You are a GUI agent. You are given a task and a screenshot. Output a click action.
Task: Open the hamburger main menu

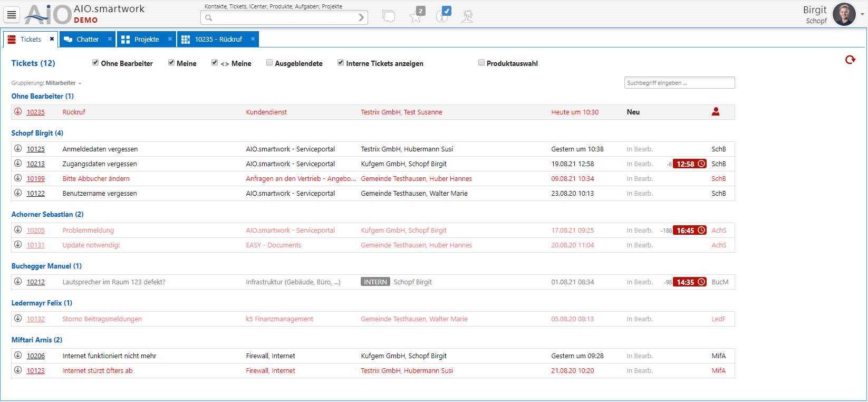12,15
